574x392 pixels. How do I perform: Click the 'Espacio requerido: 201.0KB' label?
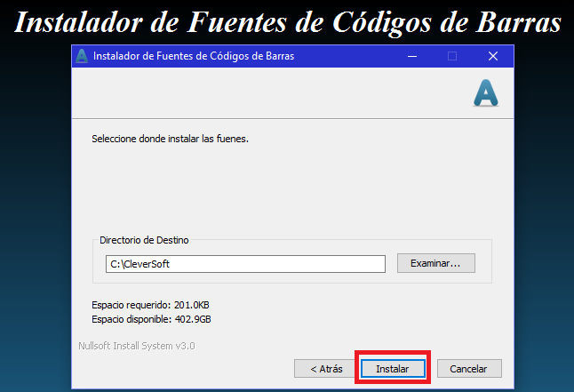click(150, 304)
